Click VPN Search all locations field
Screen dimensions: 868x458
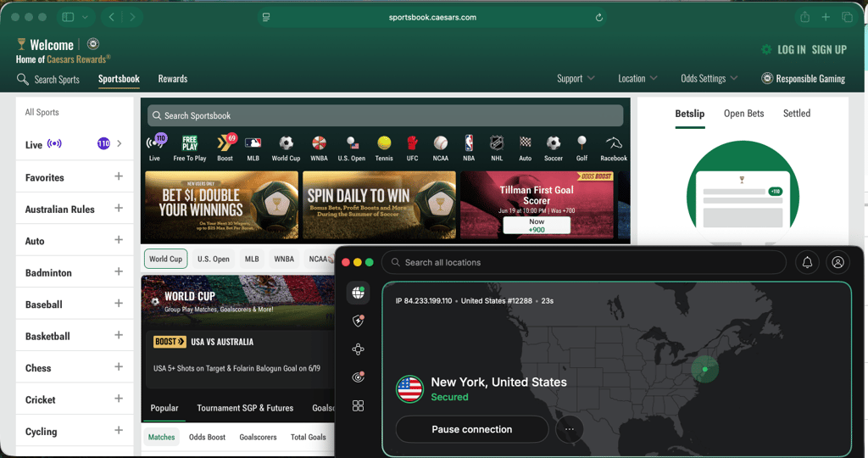584,262
